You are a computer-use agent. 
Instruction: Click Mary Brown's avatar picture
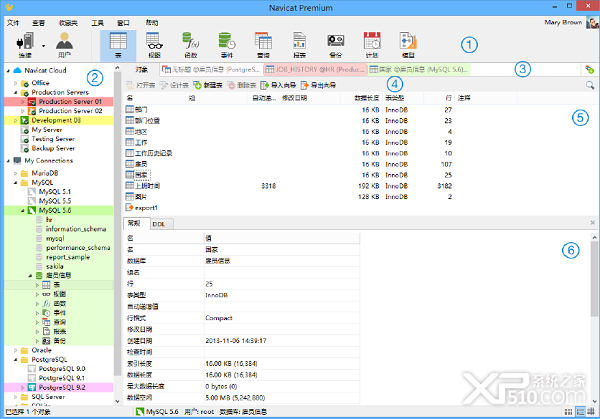592,23
